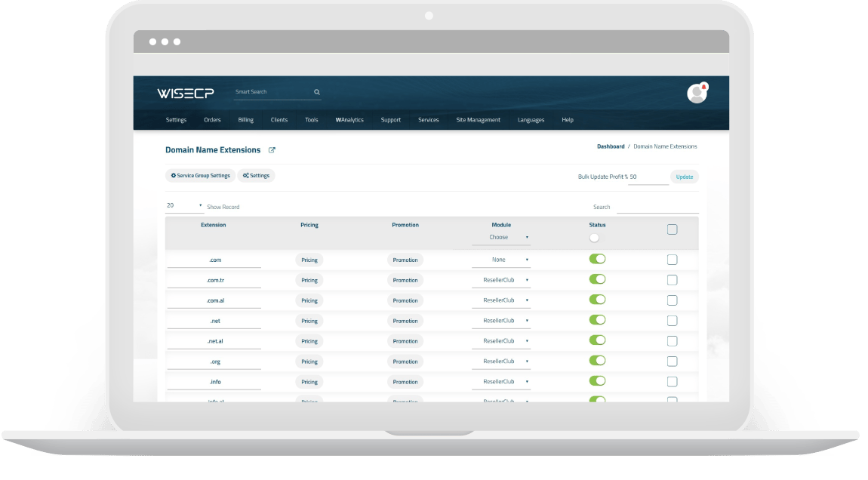Check the .com row checkbox

[672, 260]
